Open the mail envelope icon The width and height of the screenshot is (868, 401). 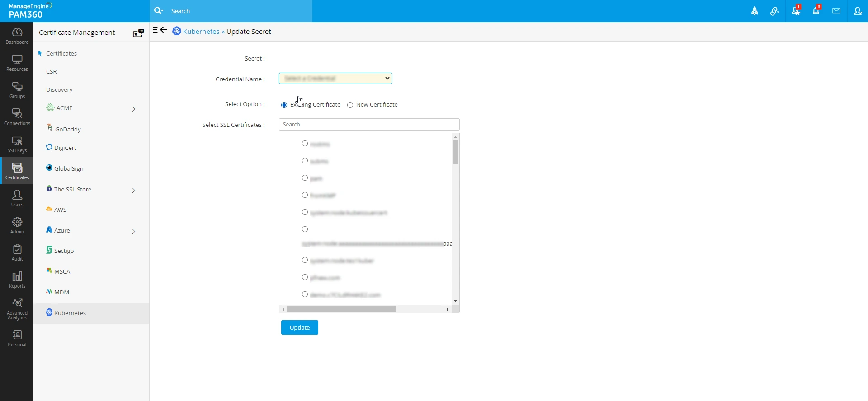(836, 11)
